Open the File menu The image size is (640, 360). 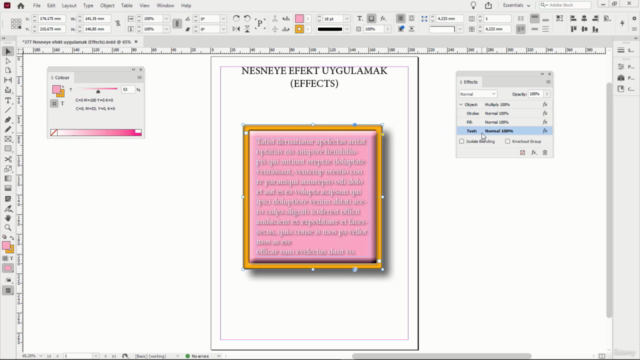[x=37, y=6]
